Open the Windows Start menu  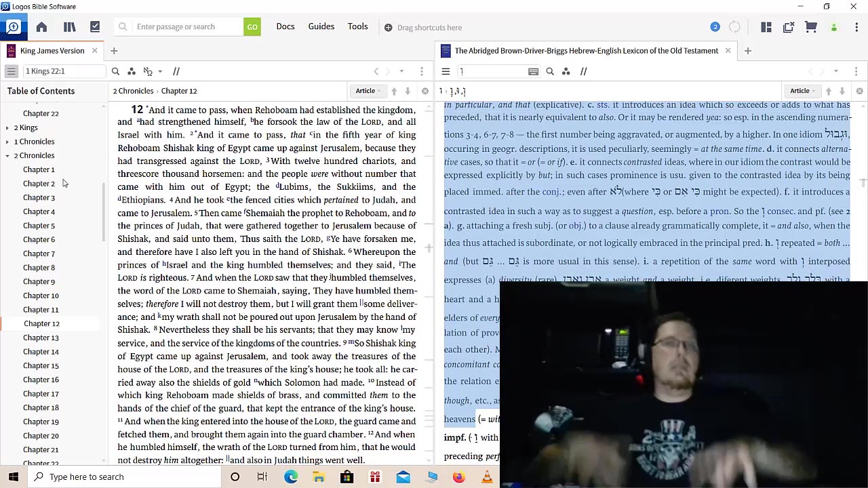(14, 476)
